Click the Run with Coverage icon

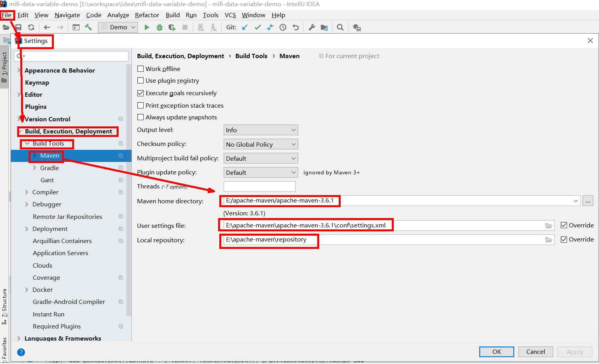(x=172, y=27)
